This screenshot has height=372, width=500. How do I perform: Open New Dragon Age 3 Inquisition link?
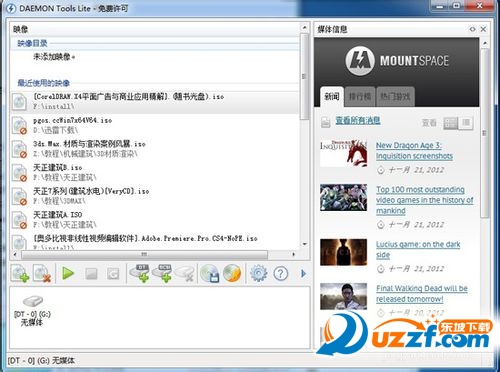[x=414, y=151]
